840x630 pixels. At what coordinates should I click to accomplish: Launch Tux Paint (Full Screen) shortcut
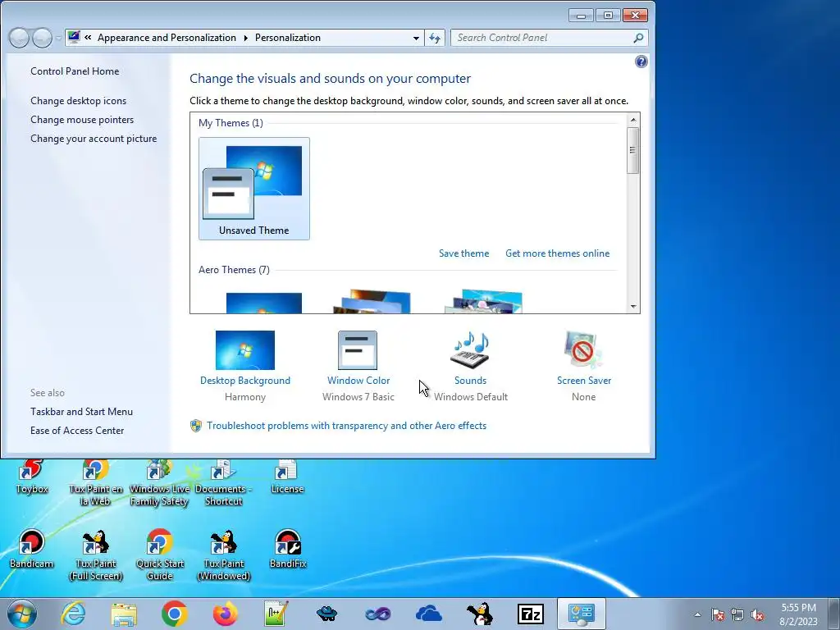point(95,555)
